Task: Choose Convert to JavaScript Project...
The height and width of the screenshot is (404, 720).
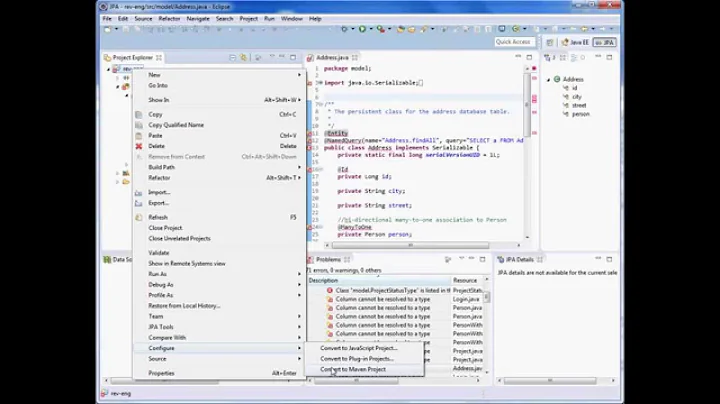Action: coord(365,348)
